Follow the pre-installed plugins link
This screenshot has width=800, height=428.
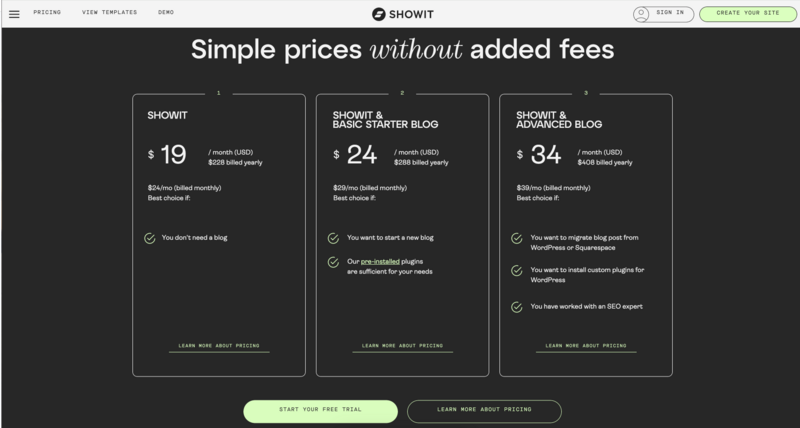[x=380, y=261]
